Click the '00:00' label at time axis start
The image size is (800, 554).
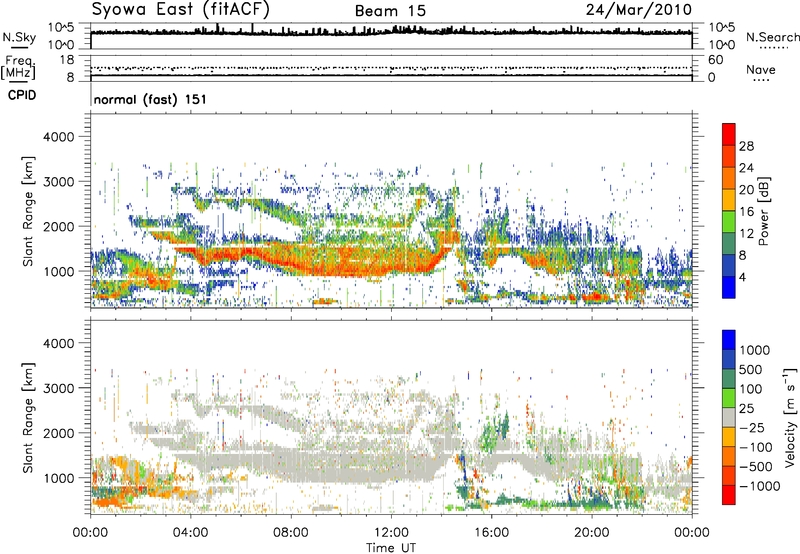(90, 533)
